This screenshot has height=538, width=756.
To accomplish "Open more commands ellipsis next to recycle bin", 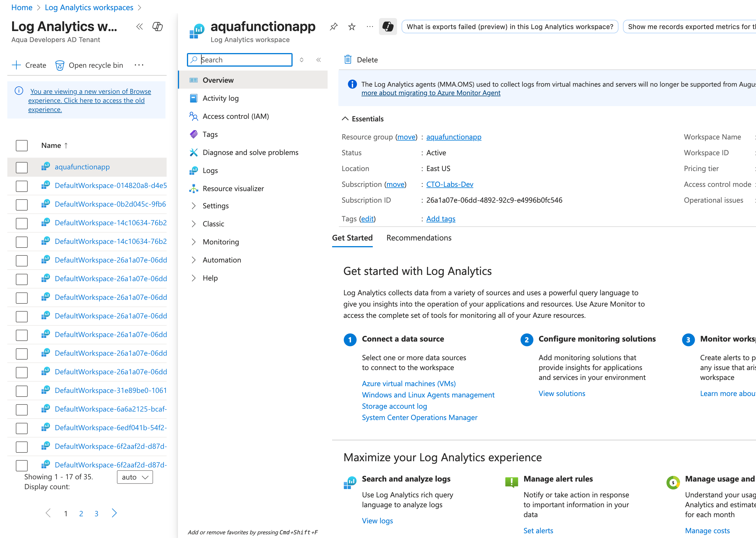I will click(x=139, y=65).
